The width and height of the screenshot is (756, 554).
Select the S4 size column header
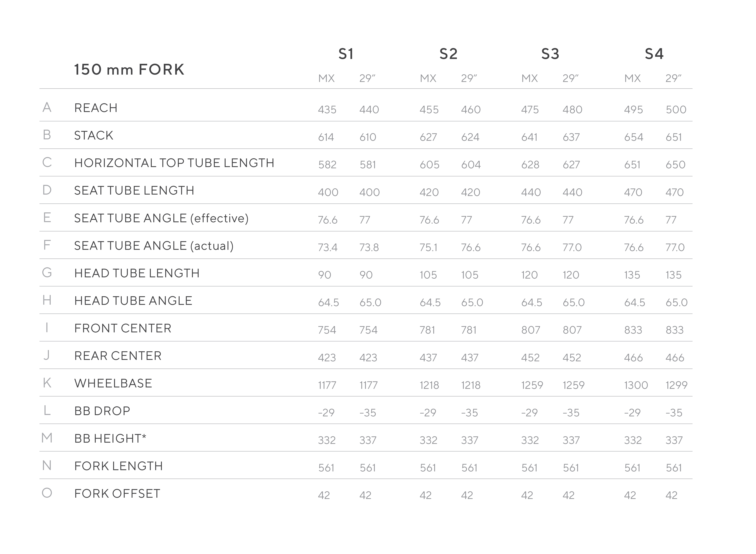(x=654, y=54)
